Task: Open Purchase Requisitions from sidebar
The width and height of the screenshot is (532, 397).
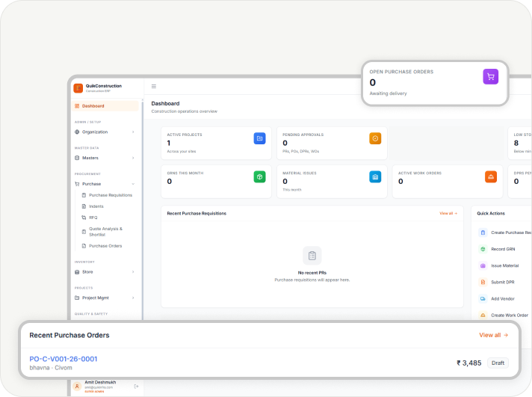Action: (x=110, y=195)
